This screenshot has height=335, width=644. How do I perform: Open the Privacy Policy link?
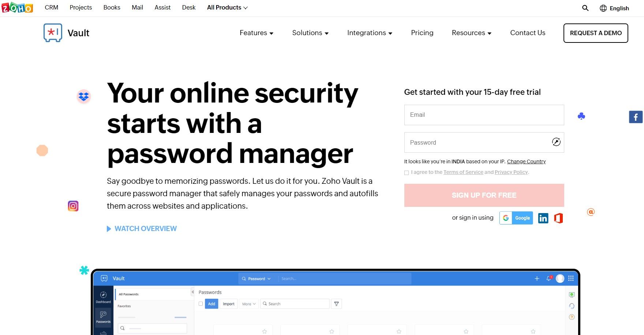point(511,172)
